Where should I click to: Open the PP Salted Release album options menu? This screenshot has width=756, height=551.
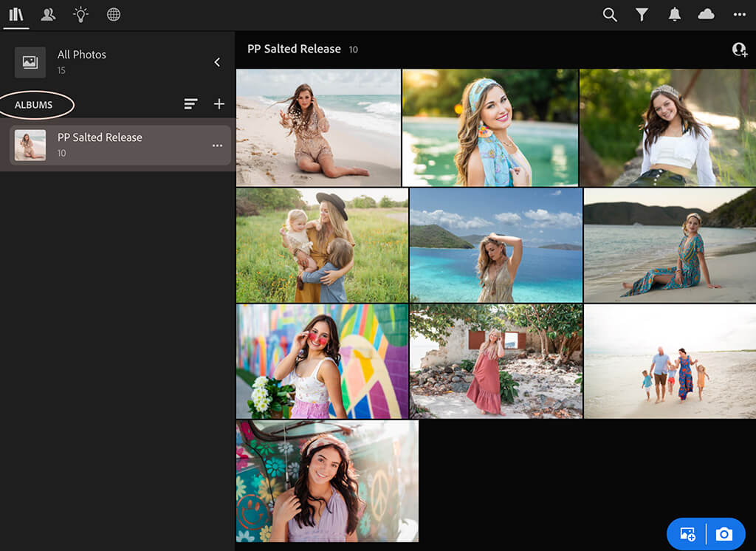tap(217, 146)
